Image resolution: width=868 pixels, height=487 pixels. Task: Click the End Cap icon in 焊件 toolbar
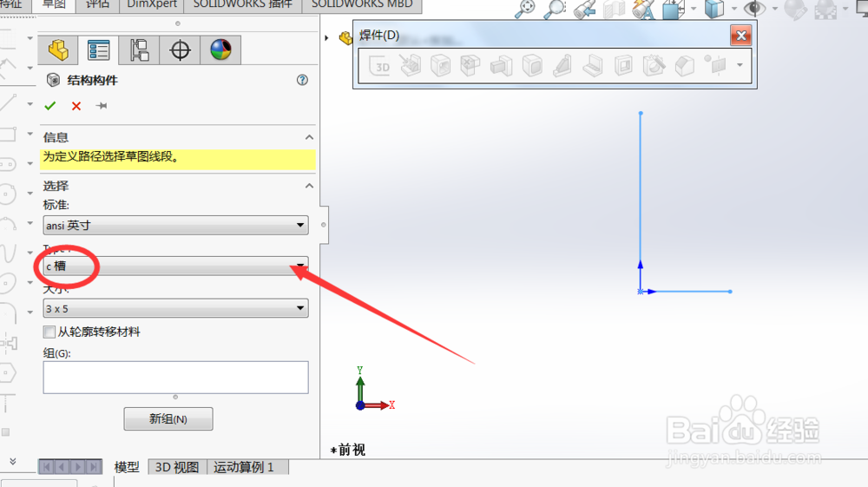(532, 66)
